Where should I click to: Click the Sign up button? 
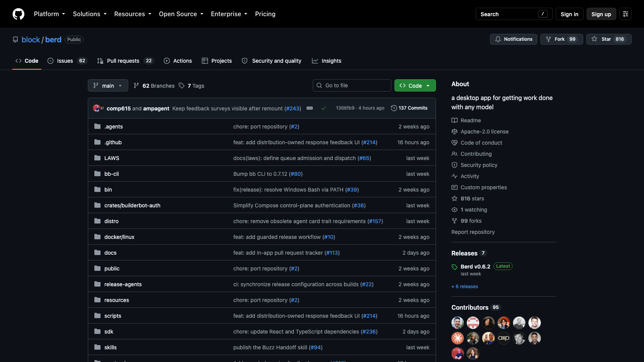(x=601, y=14)
